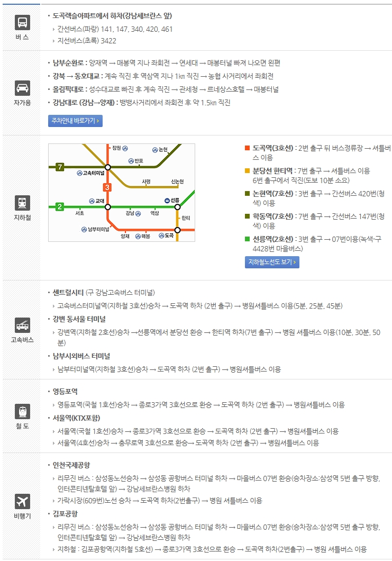This screenshot has height=561, width=392.
Task: Click the orange 도곡역(3호선) color square
Action: click(x=247, y=148)
